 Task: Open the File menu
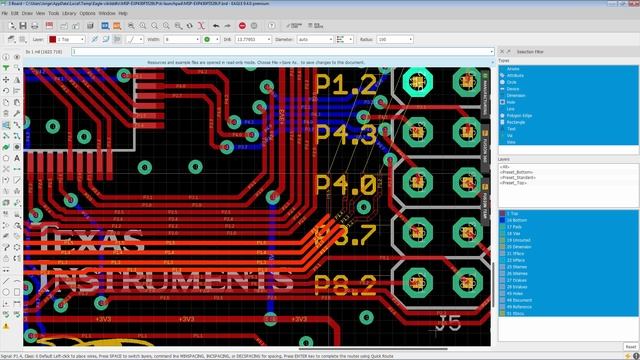tap(4, 13)
